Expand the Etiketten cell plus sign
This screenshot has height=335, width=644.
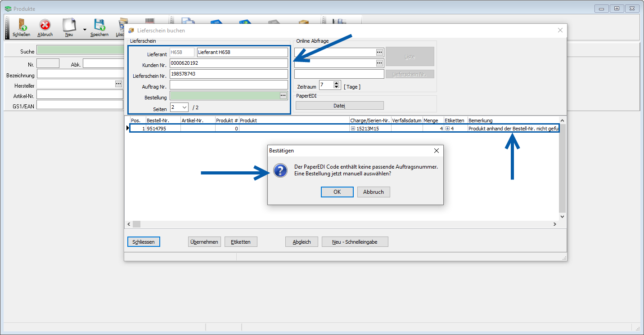447,129
